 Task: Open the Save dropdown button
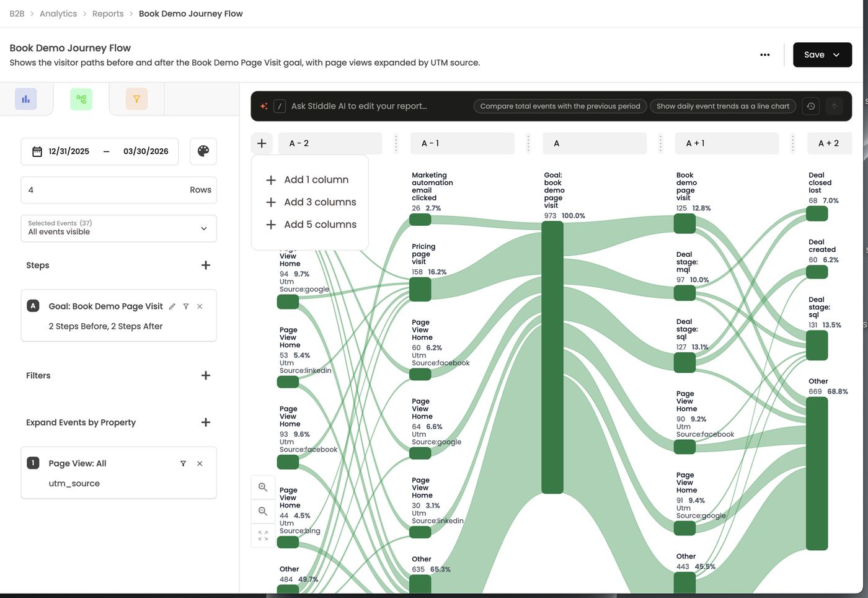point(822,55)
